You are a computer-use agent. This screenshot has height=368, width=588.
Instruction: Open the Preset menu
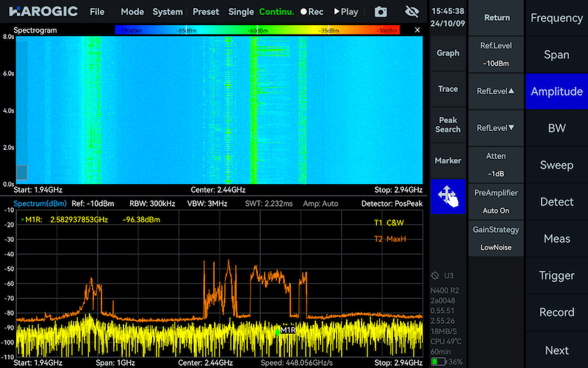206,12
